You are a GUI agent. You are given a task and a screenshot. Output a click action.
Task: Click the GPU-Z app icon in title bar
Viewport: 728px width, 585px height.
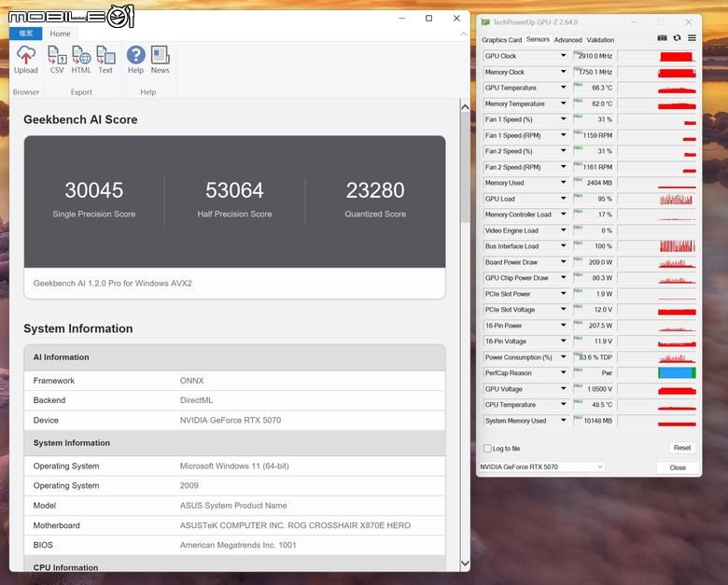(x=485, y=21)
